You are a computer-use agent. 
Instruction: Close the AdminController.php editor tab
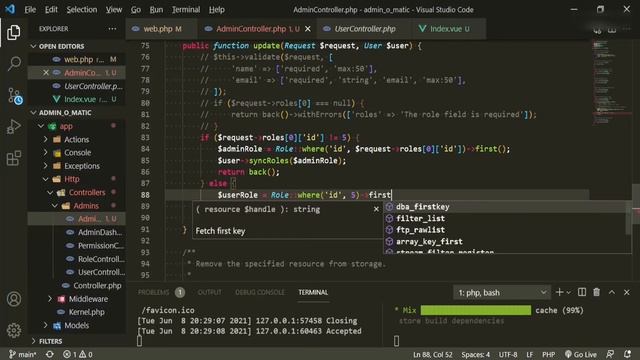tap(308, 29)
